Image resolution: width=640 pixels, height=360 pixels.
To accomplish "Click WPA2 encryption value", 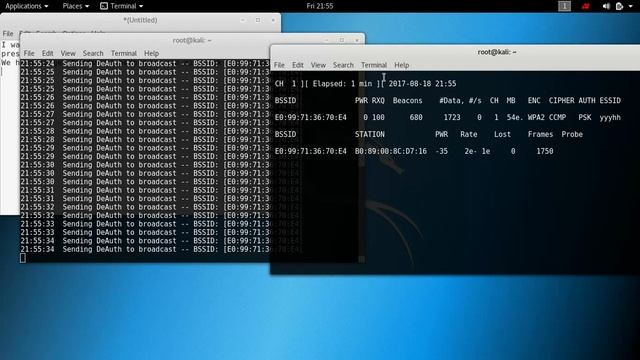I will (536, 118).
